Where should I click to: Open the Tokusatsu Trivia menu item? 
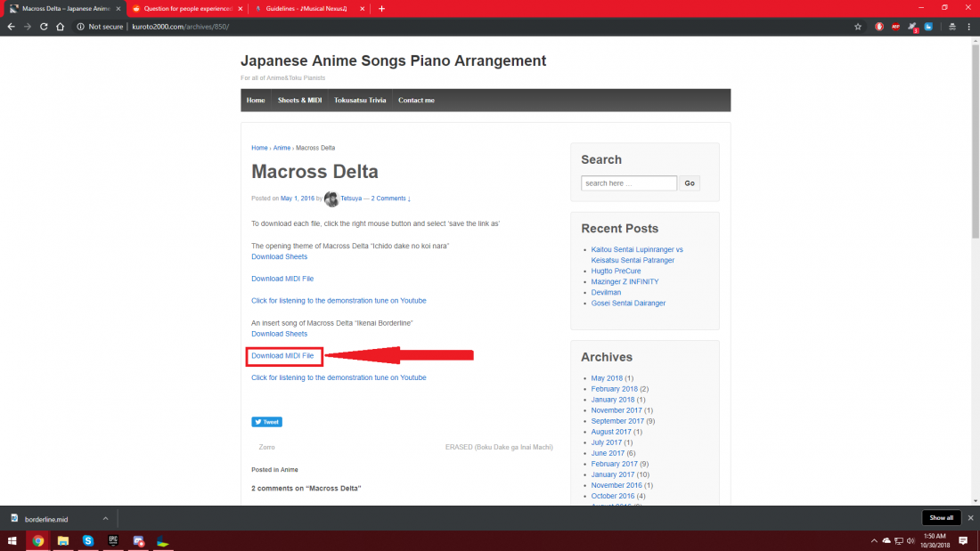[360, 101]
